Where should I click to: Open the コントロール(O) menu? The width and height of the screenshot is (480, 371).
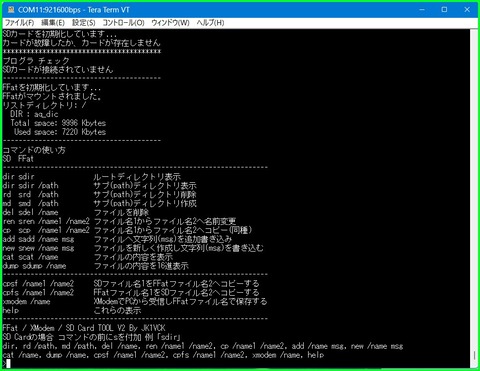(123, 23)
